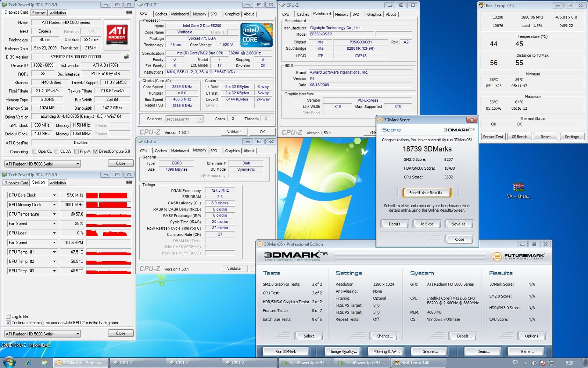The height and width of the screenshot is (368, 588).
Task: Switch to Real Temp 3.40 taskbar button
Action: point(419,362)
